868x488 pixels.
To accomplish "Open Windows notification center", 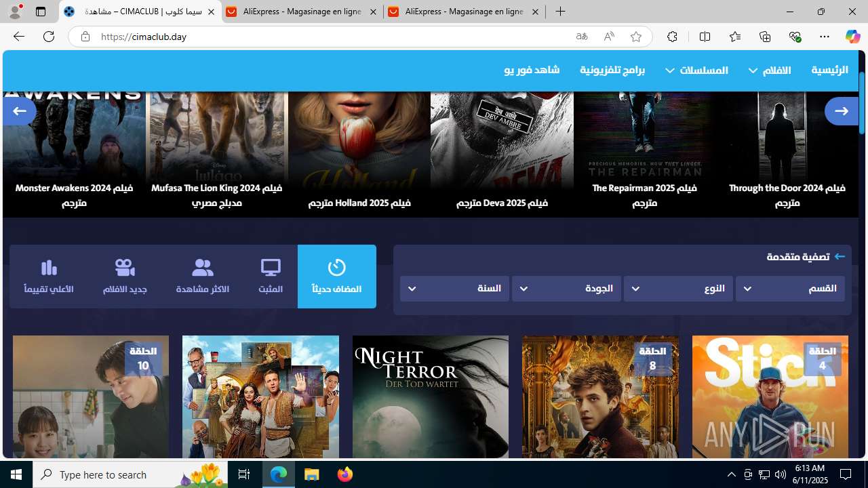I will tap(846, 474).
